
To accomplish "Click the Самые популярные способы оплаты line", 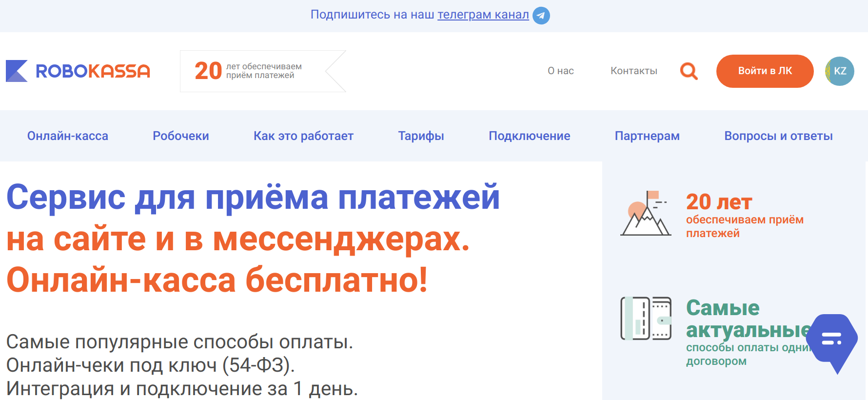I will (179, 341).
